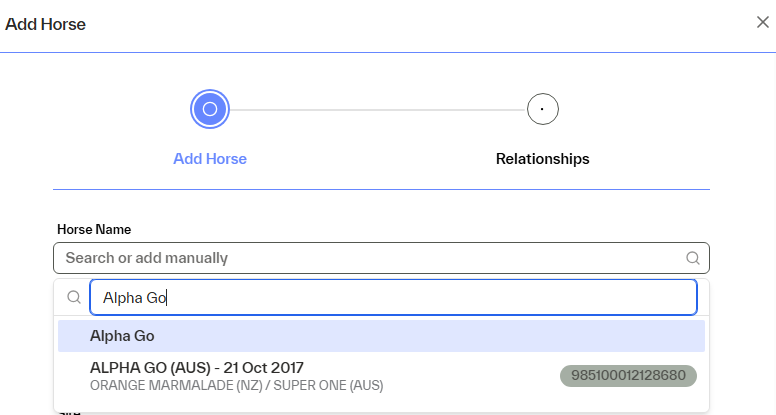Go to the Relationships step label

tap(542, 159)
